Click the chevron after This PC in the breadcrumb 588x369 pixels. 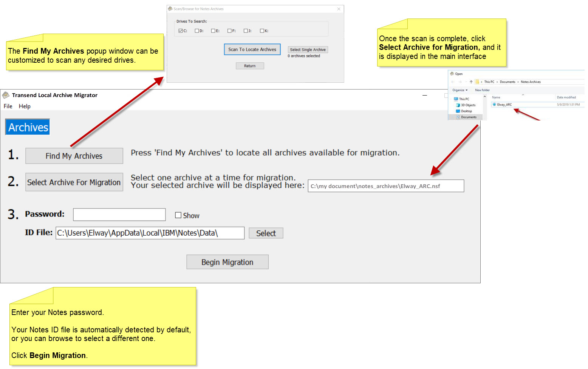[497, 82]
